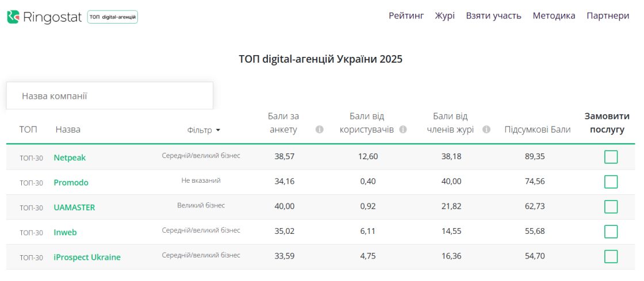The height and width of the screenshot is (281, 644).
Task: Click Inweb's Середній/великий бізнес filter value
Action: click(x=201, y=230)
